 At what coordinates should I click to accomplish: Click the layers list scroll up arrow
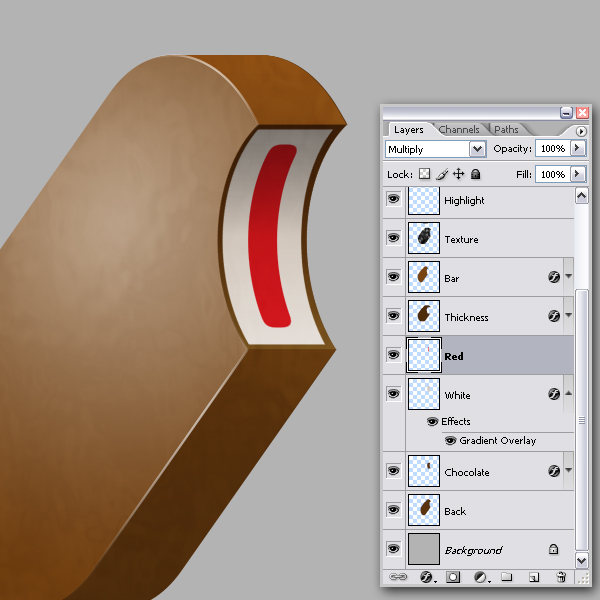(x=582, y=196)
